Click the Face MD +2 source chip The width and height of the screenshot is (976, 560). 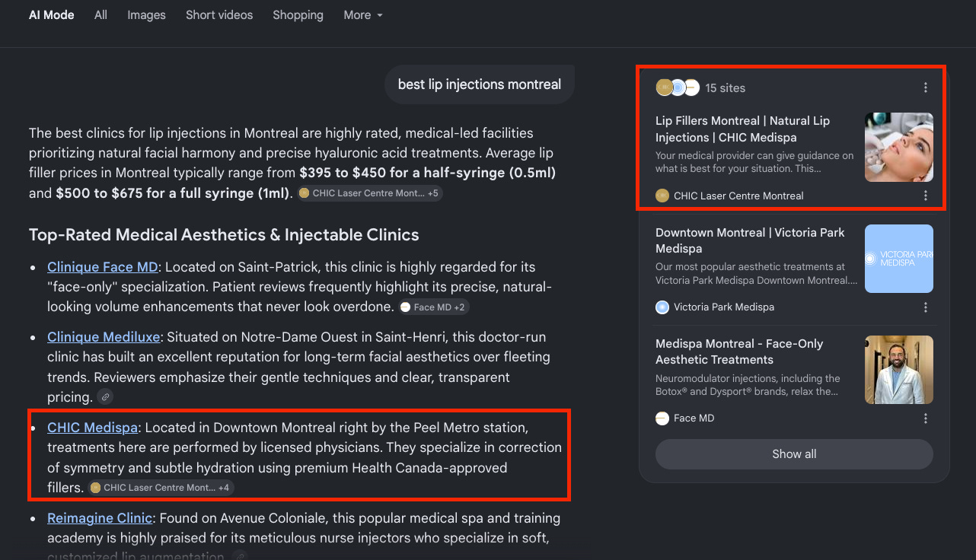(x=435, y=307)
